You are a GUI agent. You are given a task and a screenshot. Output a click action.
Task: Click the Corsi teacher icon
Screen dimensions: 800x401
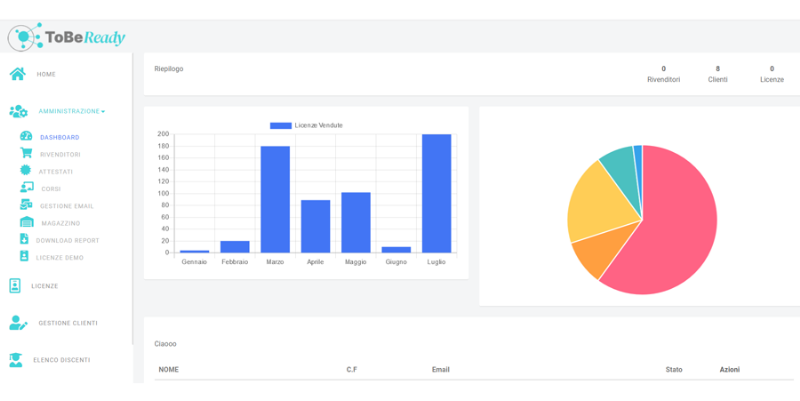[x=27, y=188]
